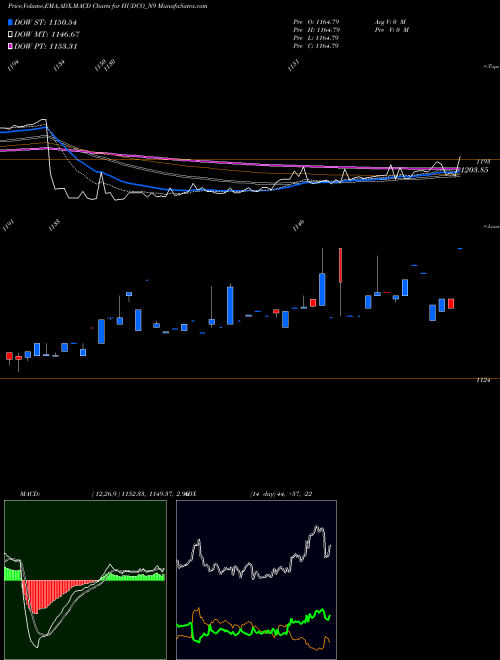Click the chart title mentioning HUDCO_N9
500x660 pixels.
(x=108, y=6)
